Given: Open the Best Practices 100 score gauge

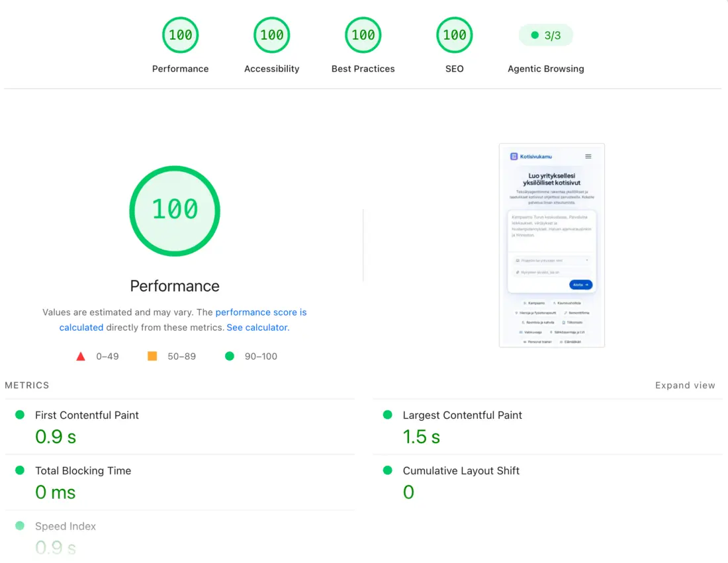Looking at the screenshot, I should (363, 35).
